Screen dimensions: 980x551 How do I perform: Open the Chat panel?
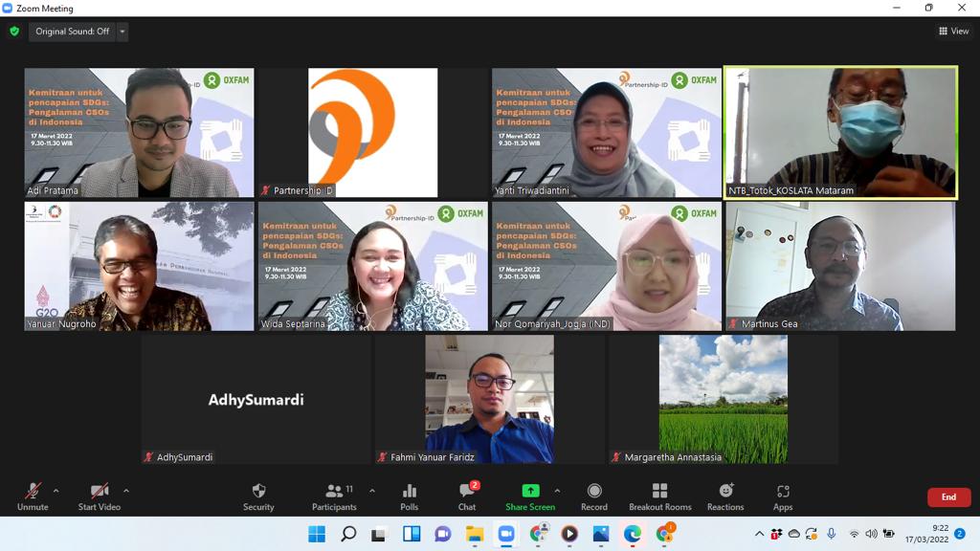click(466, 496)
